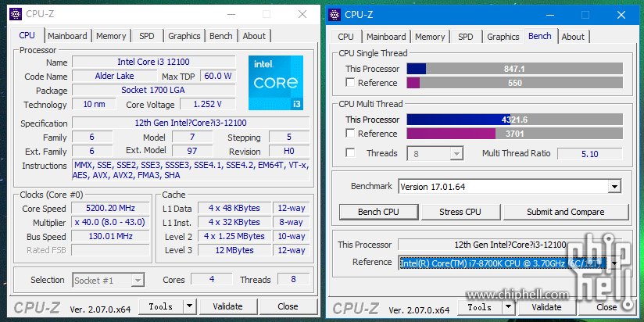
Task: Click Multi Thread Reference score bar 3701
Action: tap(514, 134)
